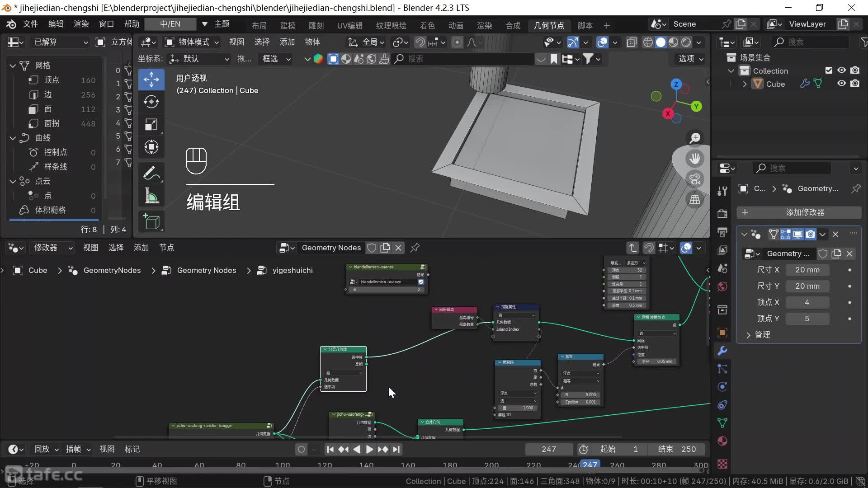Toggle pin on Geometry Nodes editor
The width and height of the screenshot is (868, 488).
pyautogui.click(x=415, y=248)
